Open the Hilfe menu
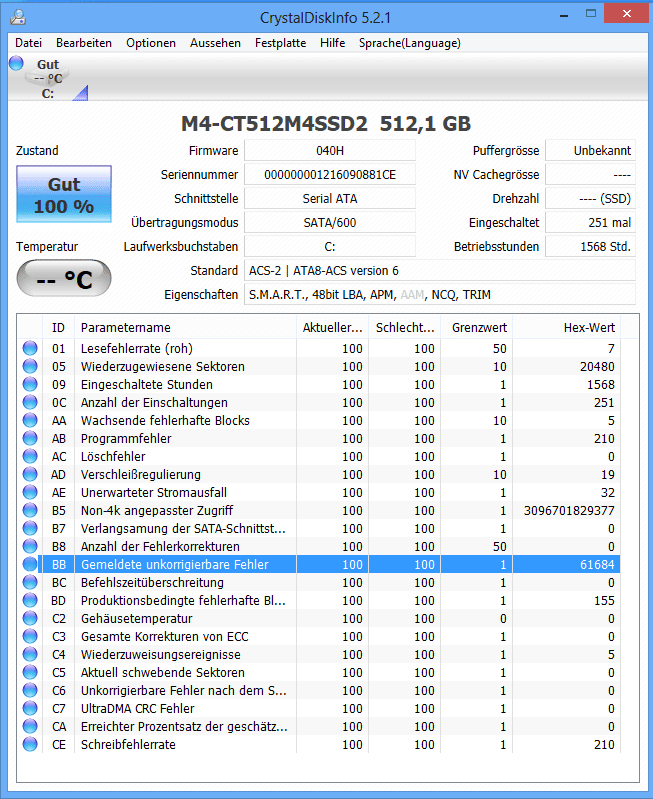 click(x=332, y=43)
